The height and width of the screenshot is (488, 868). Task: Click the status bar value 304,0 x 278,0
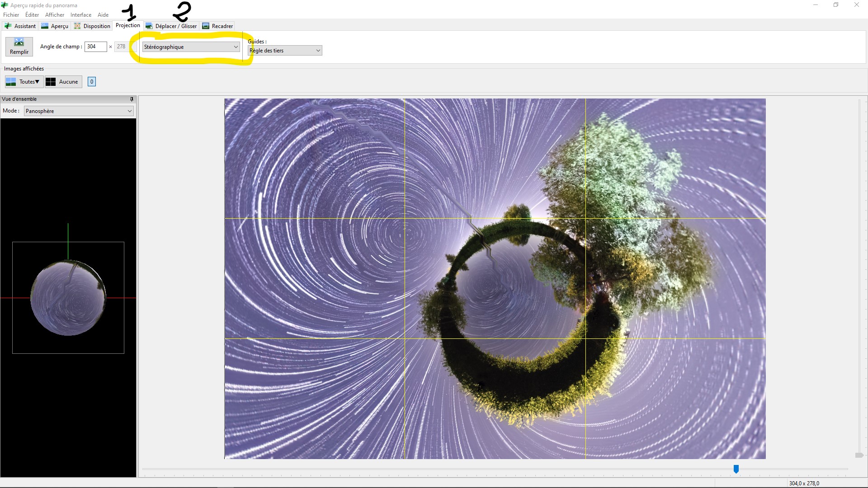pos(804,483)
